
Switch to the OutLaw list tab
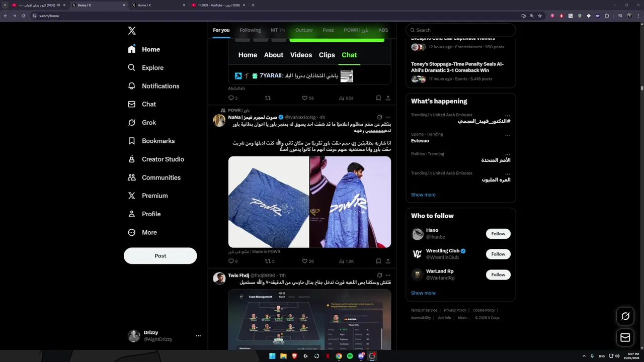[304, 30]
